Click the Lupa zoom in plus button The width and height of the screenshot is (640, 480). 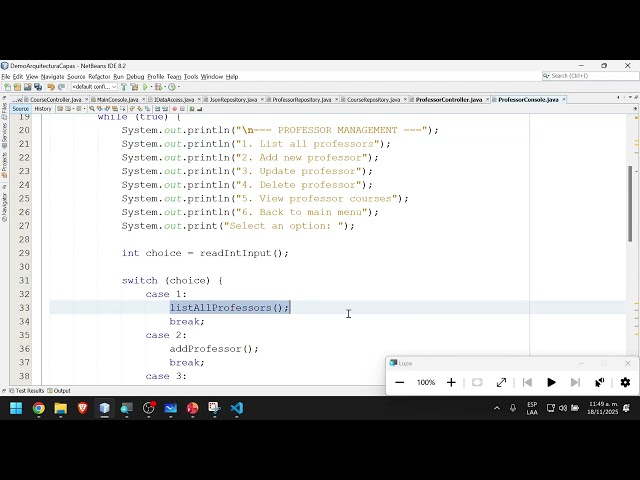[451, 382]
